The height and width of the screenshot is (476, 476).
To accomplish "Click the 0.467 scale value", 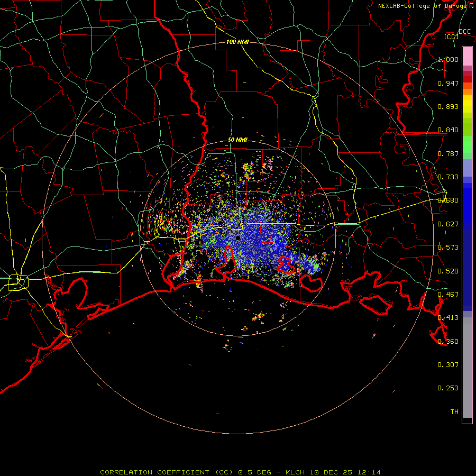I will tap(448, 295).
